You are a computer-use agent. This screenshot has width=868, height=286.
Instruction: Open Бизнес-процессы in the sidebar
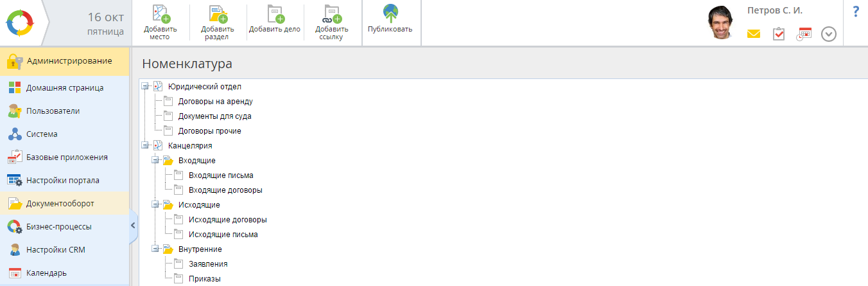pyautogui.click(x=64, y=226)
